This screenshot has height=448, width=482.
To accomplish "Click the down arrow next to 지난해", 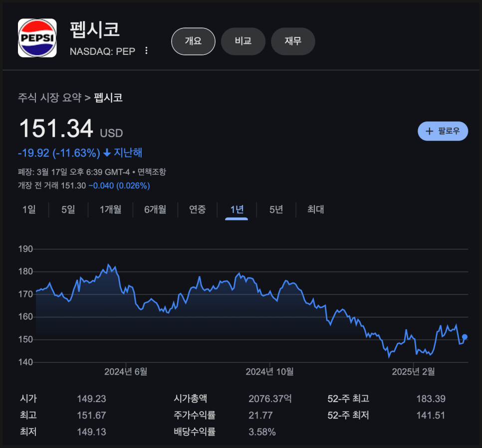I will (x=107, y=153).
